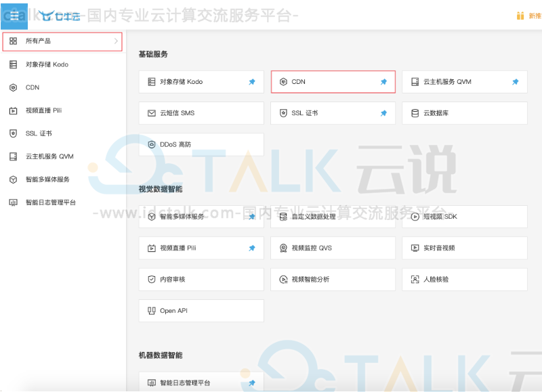This screenshot has height=392, width=542.
Task: Click the 新推 link at top right
Action: pyautogui.click(x=535, y=16)
